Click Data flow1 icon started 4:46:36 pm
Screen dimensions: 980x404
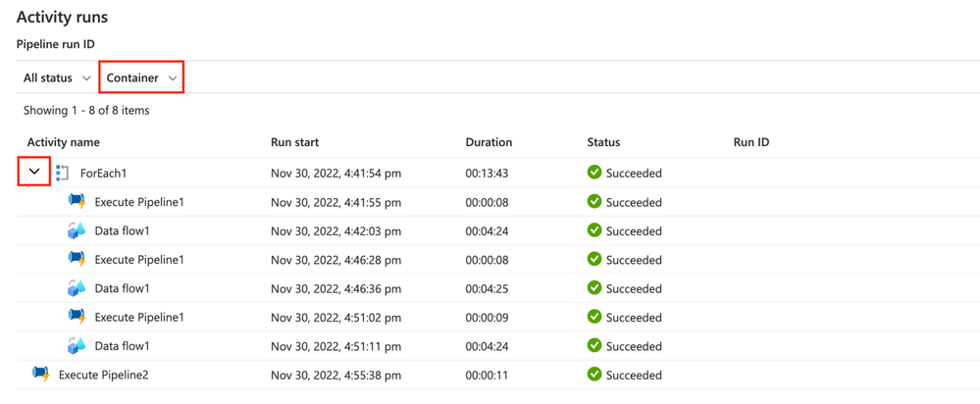(x=77, y=288)
